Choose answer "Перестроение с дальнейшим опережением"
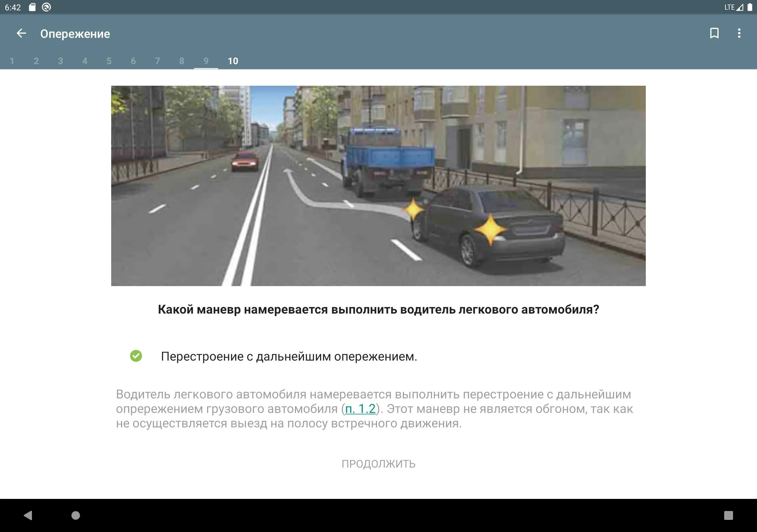This screenshot has height=532, width=757. [x=289, y=356]
